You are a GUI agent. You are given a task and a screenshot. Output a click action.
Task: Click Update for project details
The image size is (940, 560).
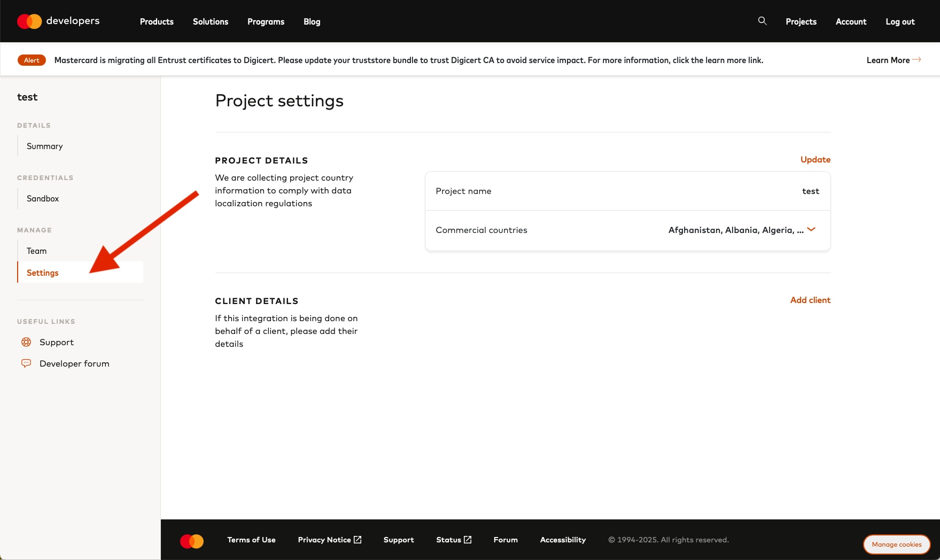815,159
